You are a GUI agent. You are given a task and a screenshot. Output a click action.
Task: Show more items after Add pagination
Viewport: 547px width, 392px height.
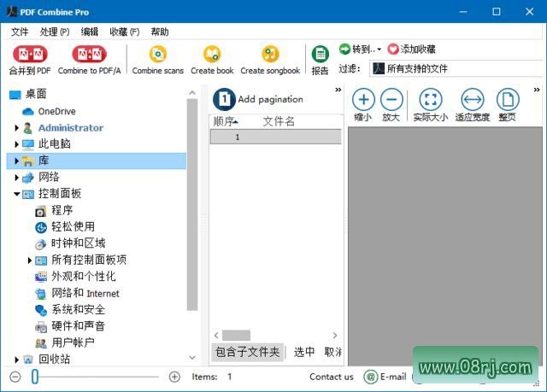click(338, 90)
